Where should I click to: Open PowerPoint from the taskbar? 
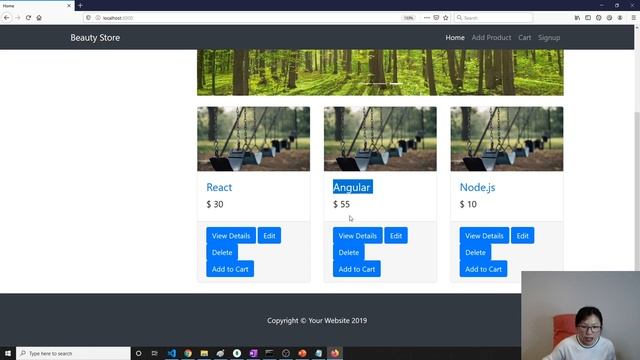pos(302,353)
